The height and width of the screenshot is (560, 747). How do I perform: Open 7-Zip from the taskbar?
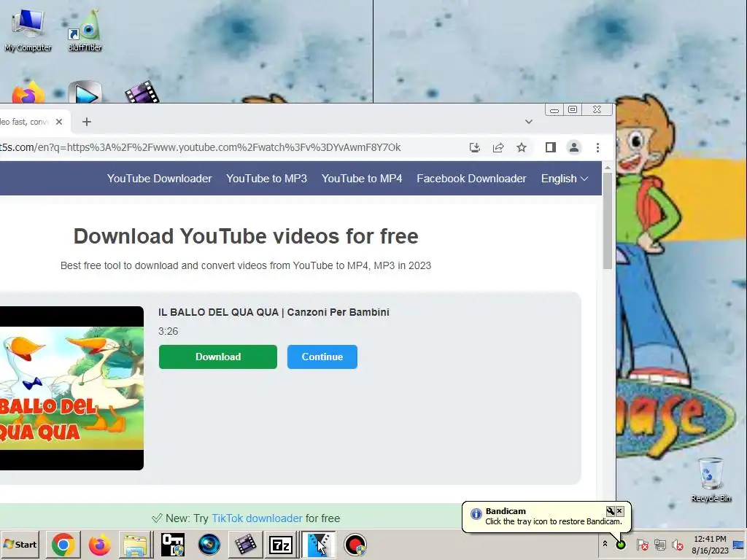pos(281,545)
